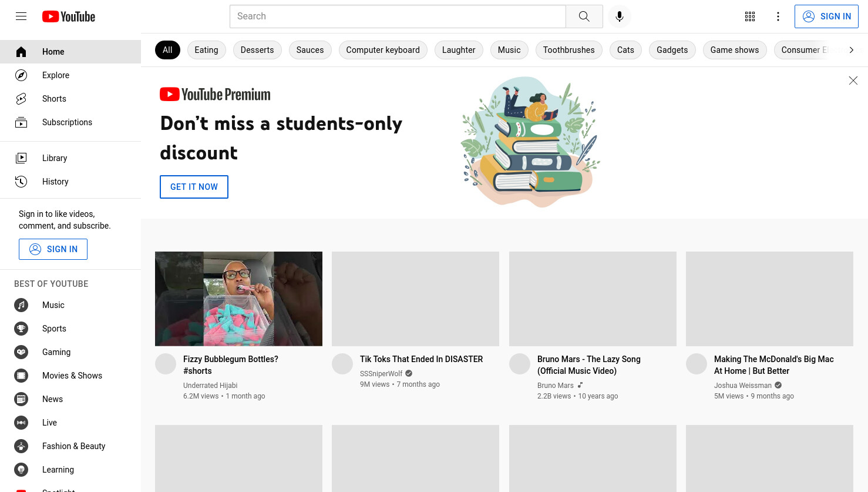Select the Music filter chip
The height and width of the screenshot is (492, 868).
point(509,50)
